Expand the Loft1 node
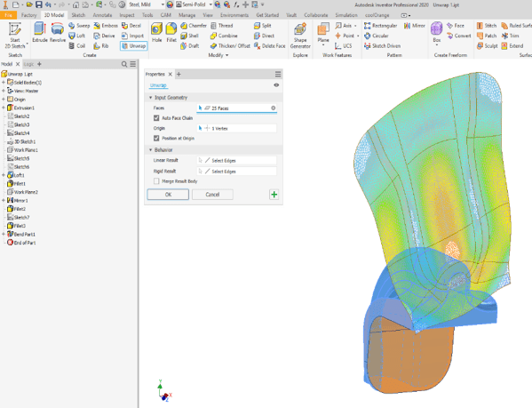Screen dimensions: 532x408 4,175
